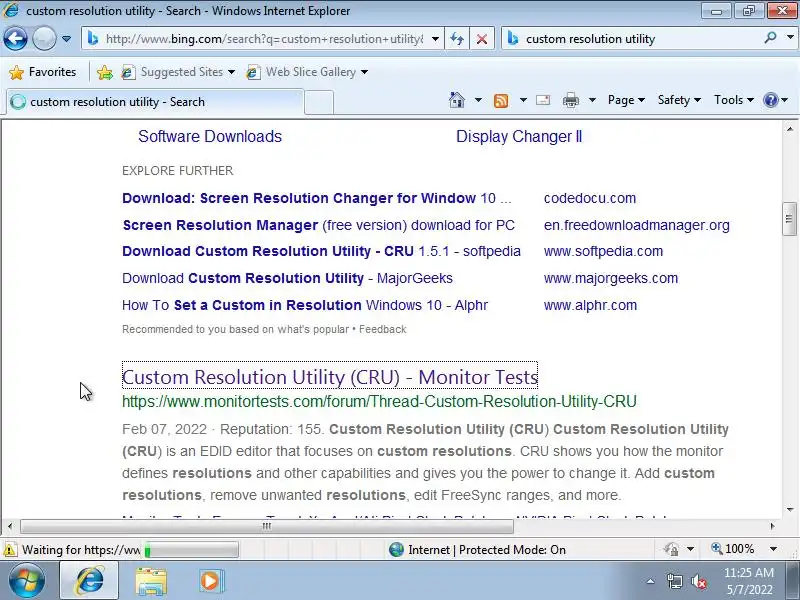The image size is (800, 600).
Task: Open the Tools menu
Action: click(x=734, y=100)
